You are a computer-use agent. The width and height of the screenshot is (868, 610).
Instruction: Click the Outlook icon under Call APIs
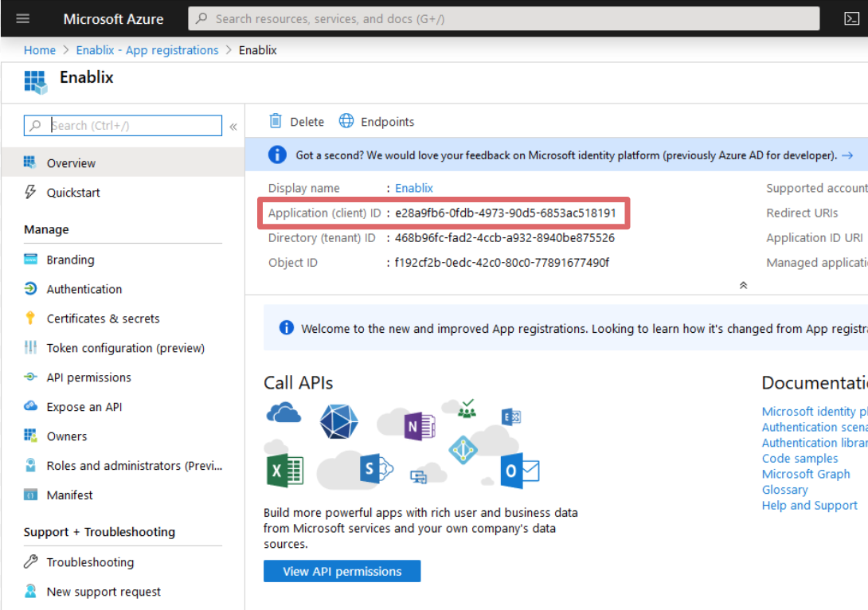pyautogui.click(x=519, y=471)
